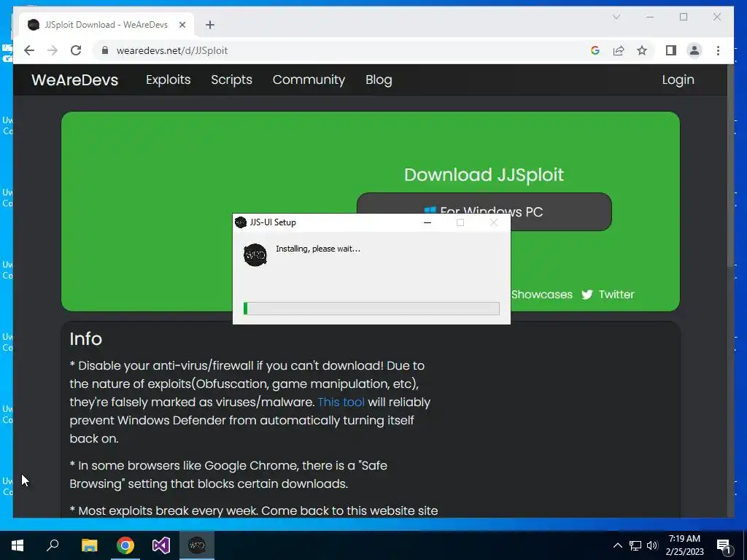Minimize the Chrome window
The height and width of the screenshot is (560, 747).
coord(650,17)
